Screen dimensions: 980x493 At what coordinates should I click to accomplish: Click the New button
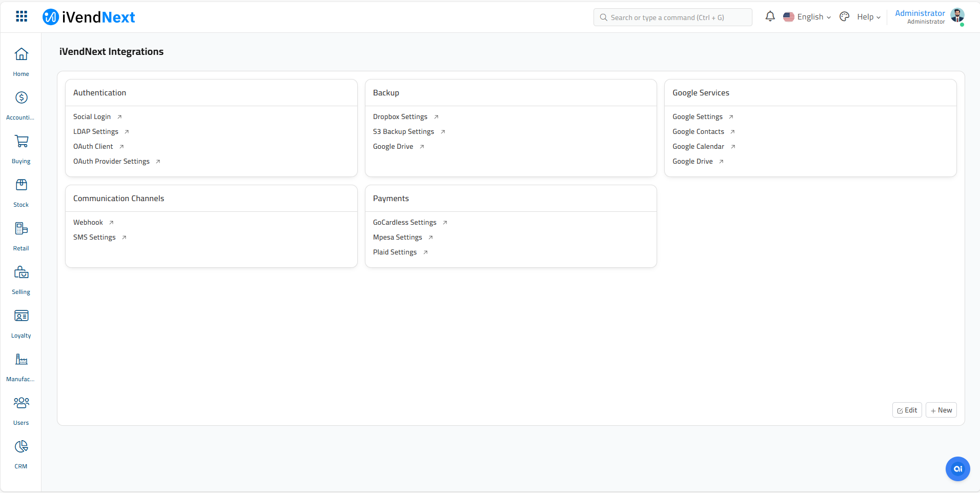941,410
